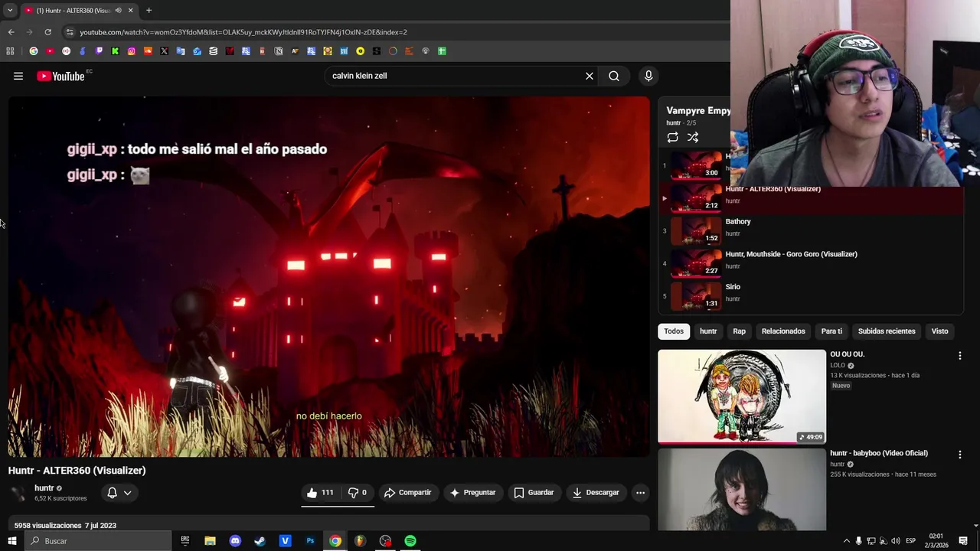Open the babyboo video thumbnail

click(742, 490)
